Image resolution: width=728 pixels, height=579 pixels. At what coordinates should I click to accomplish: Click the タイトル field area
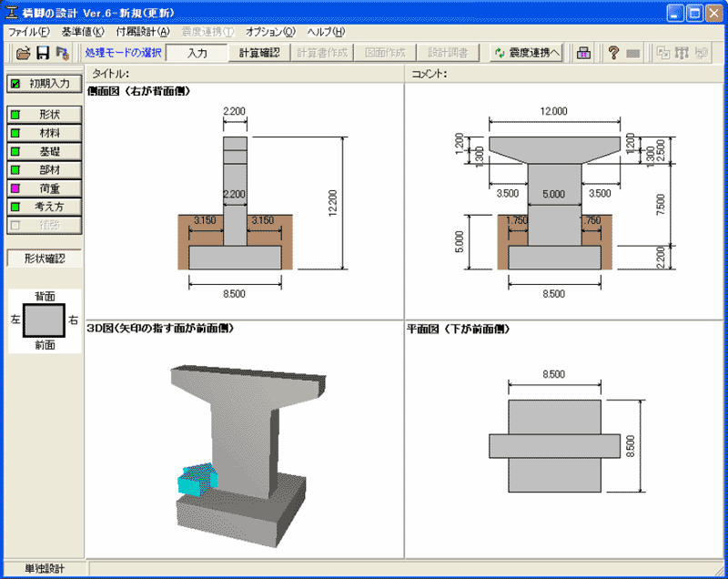245,74
